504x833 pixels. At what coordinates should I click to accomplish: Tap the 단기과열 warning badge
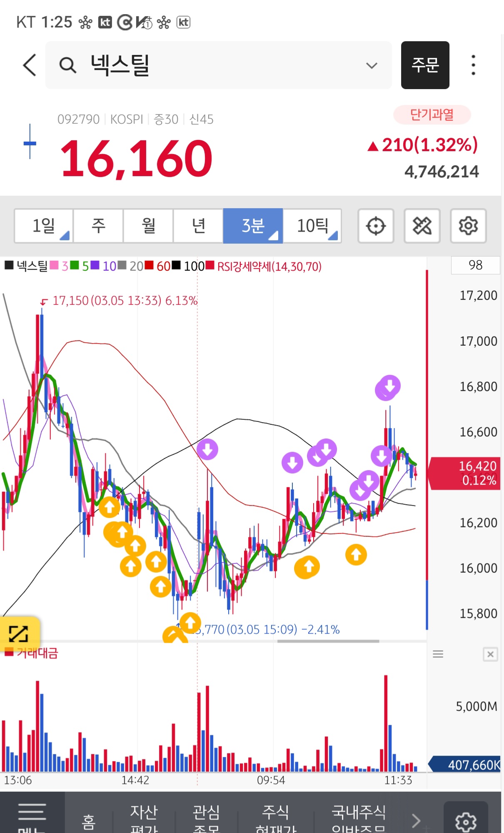432,115
